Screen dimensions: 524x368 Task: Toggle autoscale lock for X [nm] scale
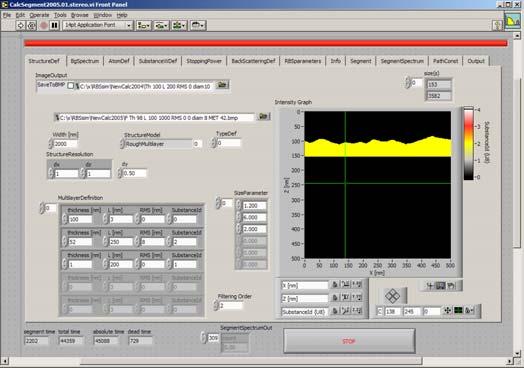(335, 285)
